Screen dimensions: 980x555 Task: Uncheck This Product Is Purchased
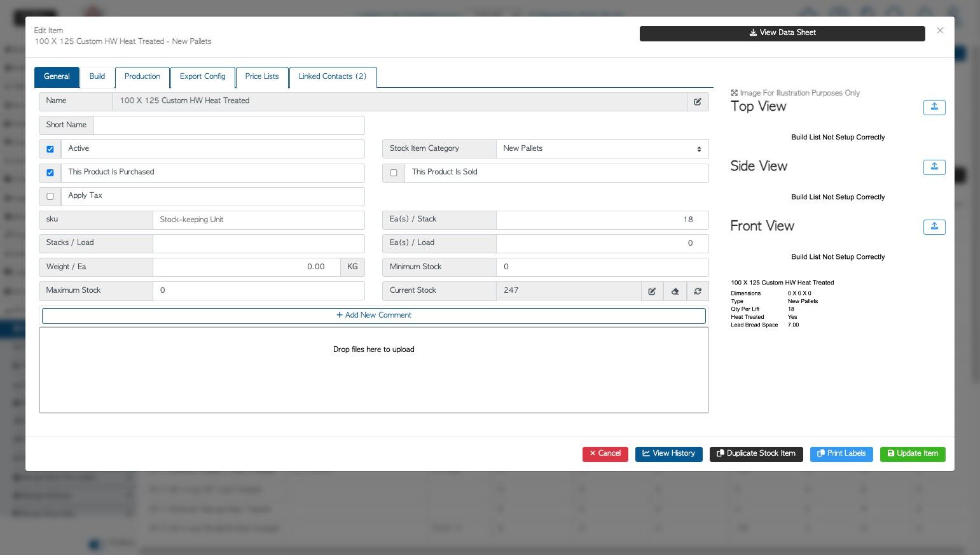click(x=50, y=172)
